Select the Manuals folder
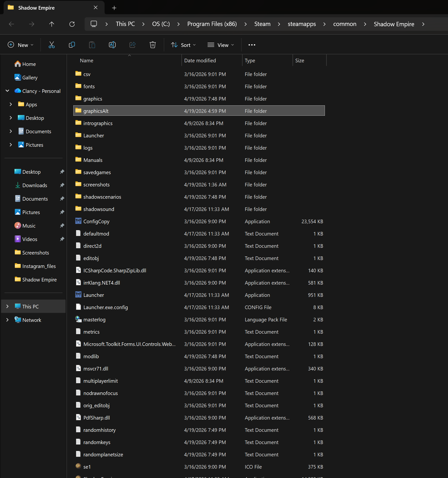The image size is (448, 478). point(199,160)
